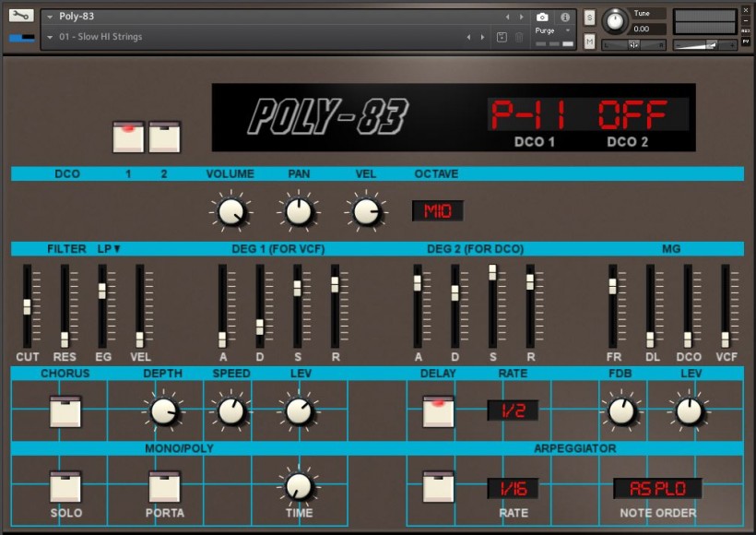Disable the Delay switch
This screenshot has width=756, height=535.
[x=439, y=411]
